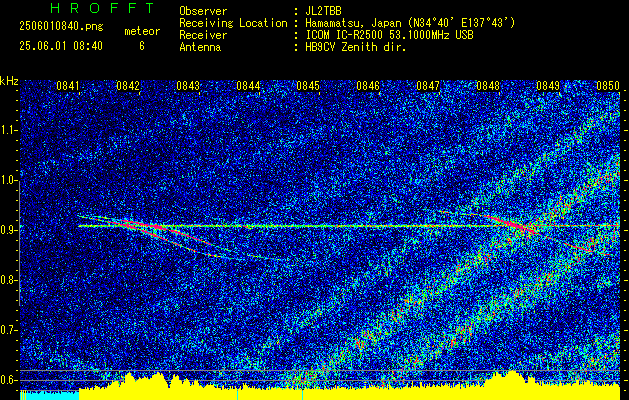Screen dimensions: 629x400
Task: Click the 0848 time marker
Action: click(488, 86)
